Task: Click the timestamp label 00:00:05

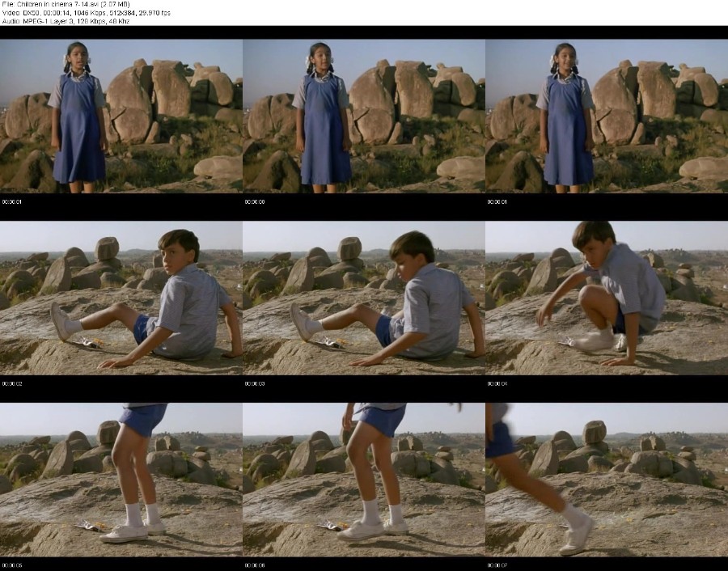Action: coord(11,566)
